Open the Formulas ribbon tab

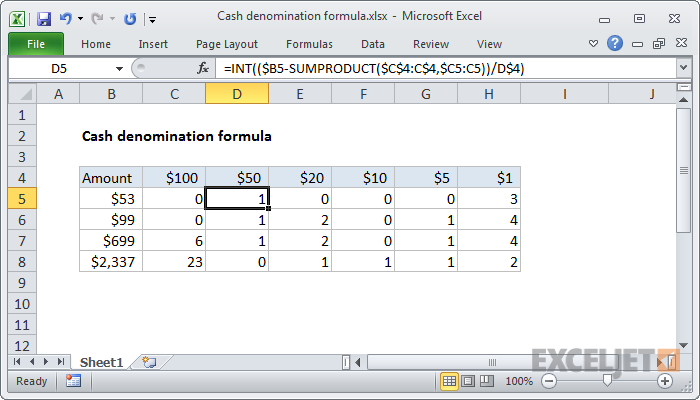click(309, 44)
